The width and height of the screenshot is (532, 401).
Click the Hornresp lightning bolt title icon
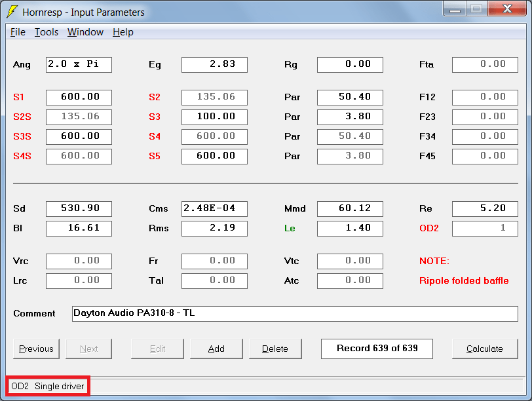click(12, 12)
